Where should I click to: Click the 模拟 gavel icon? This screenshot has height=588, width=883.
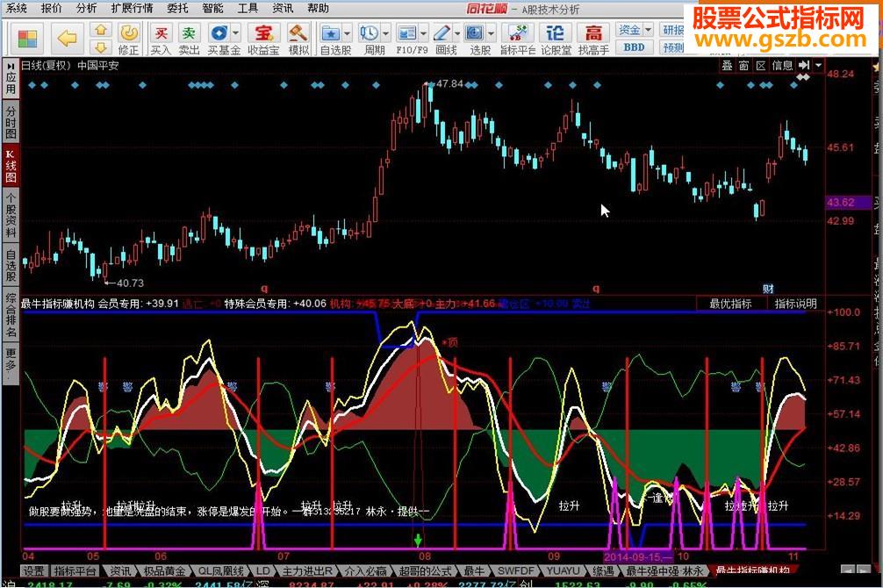tap(298, 39)
